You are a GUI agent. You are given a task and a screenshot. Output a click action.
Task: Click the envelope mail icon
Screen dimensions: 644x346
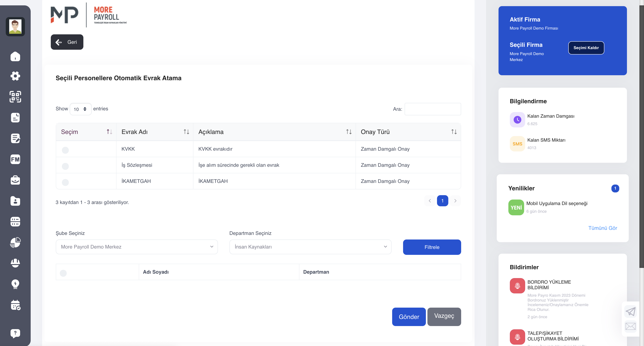pyautogui.click(x=631, y=326)
